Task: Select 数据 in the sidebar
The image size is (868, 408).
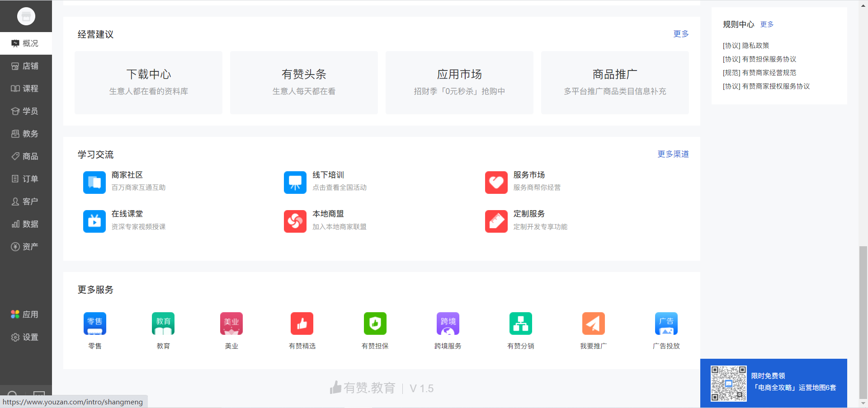Action: coord(26,224)
